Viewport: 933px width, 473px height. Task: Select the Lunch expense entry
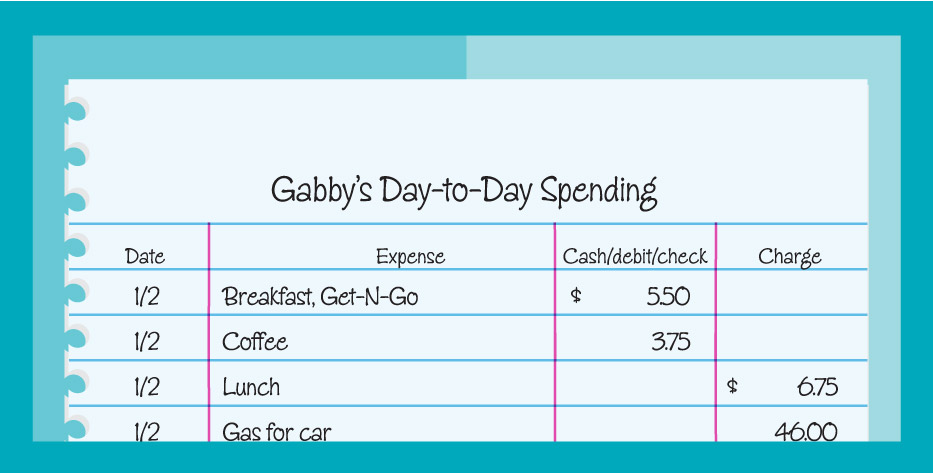click(251, 387)
